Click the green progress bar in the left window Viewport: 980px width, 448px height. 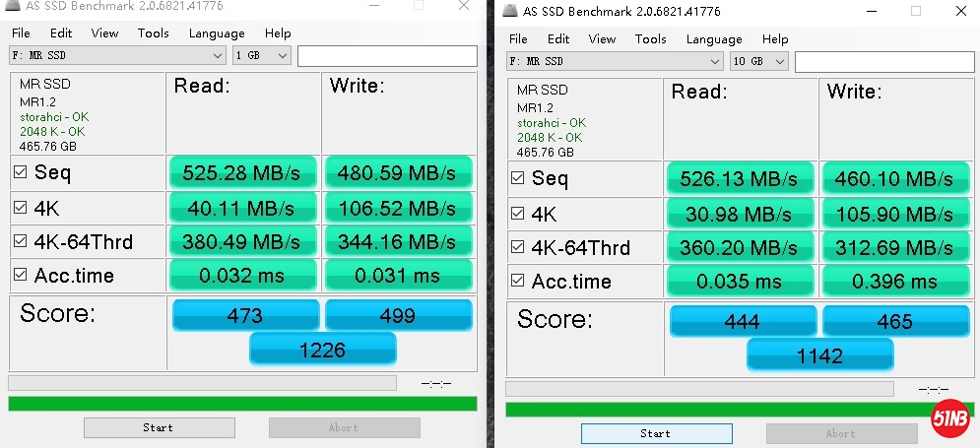(x=242, y=403)
